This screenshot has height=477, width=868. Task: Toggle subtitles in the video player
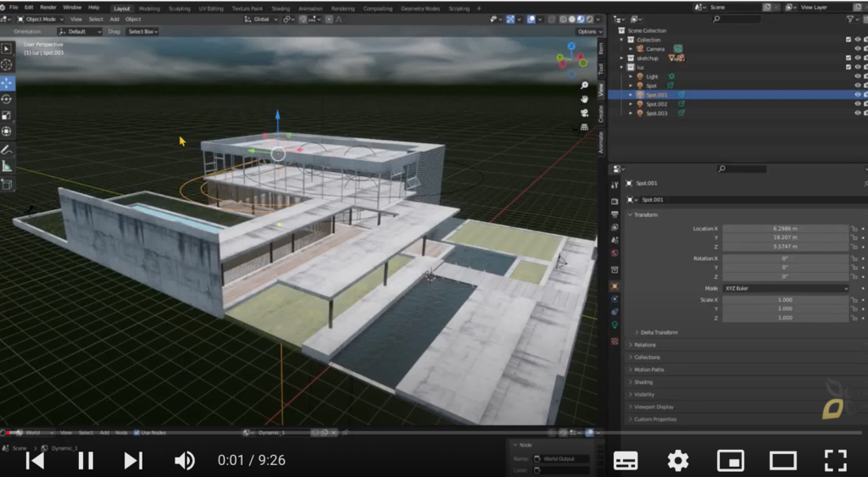coord(626,460)
